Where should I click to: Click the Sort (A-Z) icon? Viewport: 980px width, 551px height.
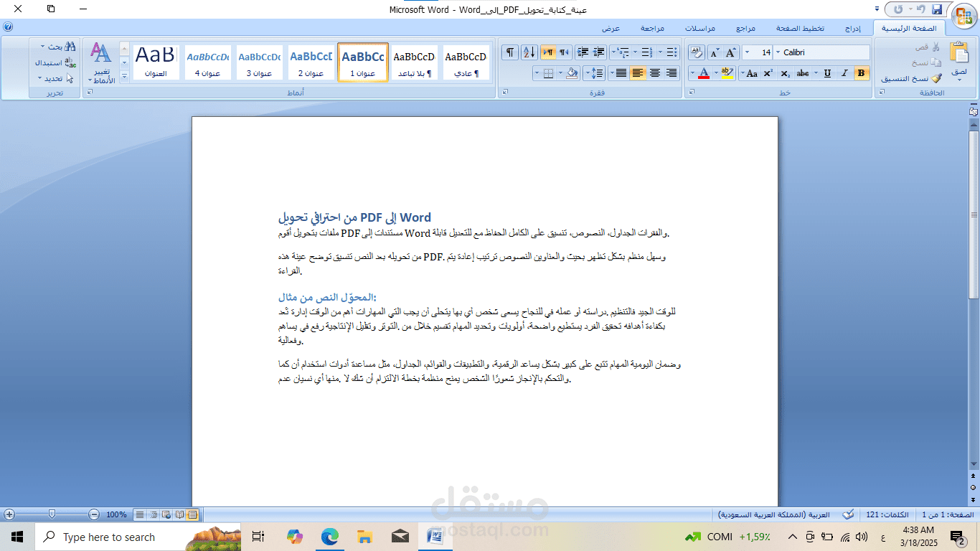(529, 52)
